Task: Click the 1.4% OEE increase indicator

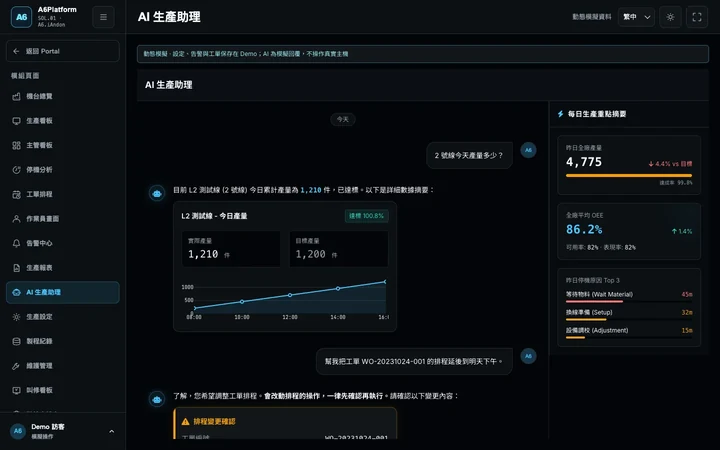Action: [682, 231]
